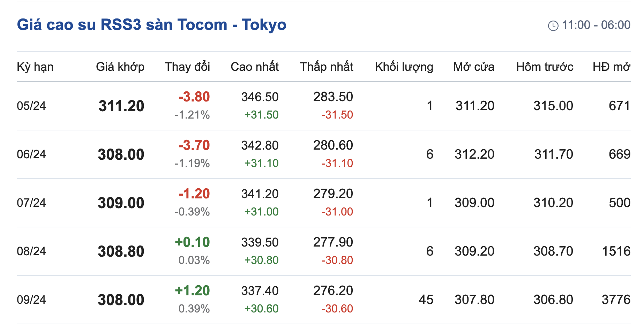Click the Thấp nhất column header
The width and height of the screenshot is (644, 325).
(x=327, y=67)
